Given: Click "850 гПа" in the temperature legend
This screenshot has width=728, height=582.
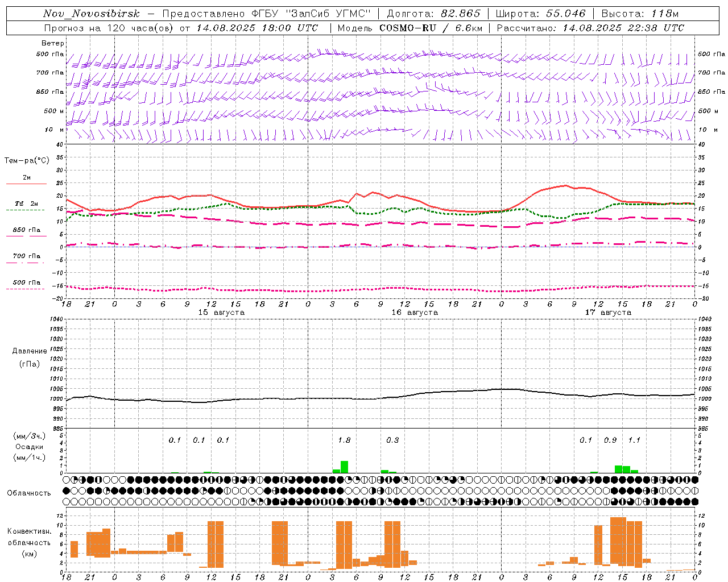Looking at the screenshot, I should click(x=27, y=230).
